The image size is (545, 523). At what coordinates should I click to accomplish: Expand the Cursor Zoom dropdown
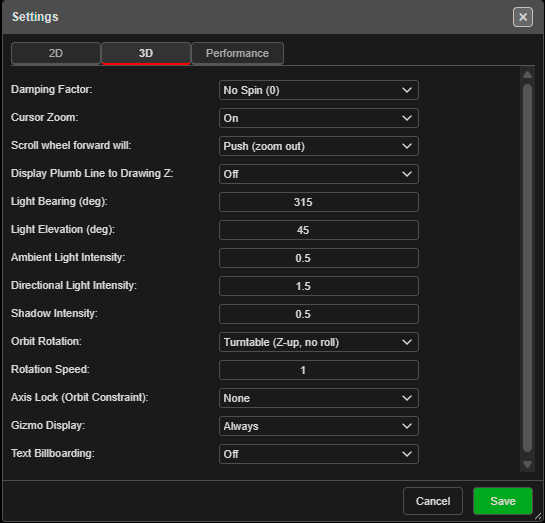click(319, 118)
